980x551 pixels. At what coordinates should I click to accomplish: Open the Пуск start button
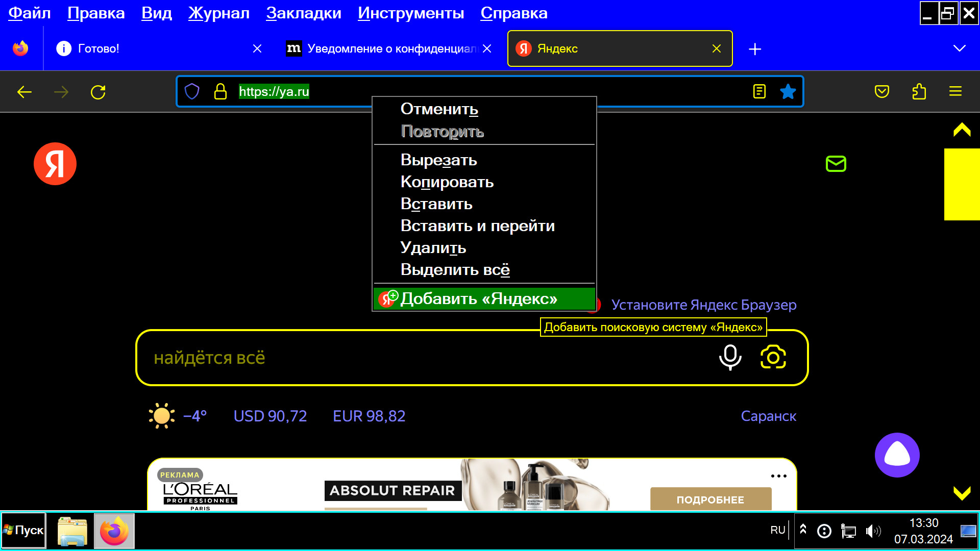point(23,531)
